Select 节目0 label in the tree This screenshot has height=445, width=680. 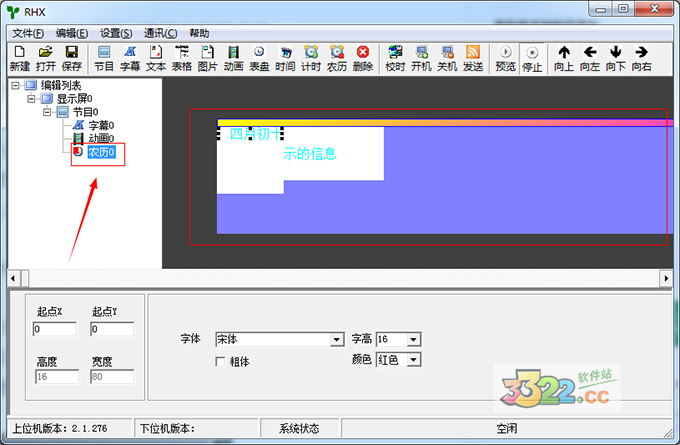pyautogui.click(x=85, y=112)
